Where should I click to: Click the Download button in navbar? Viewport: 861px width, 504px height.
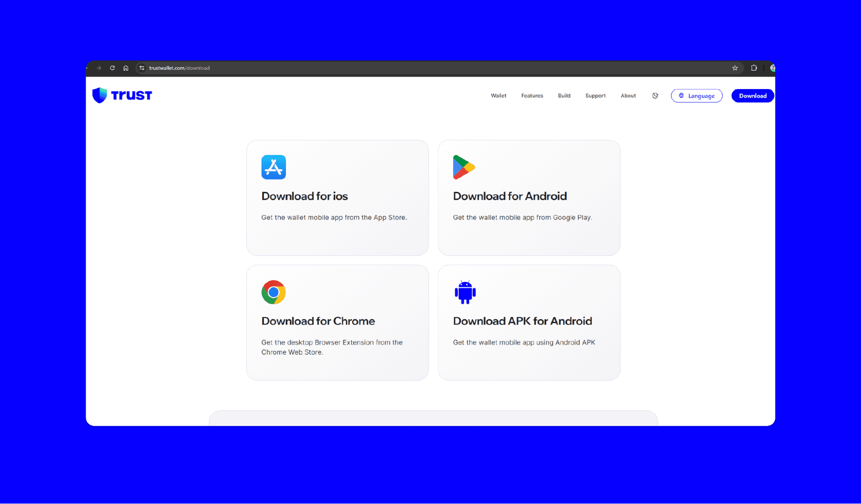pyautogui.click(x=752, y=96)
